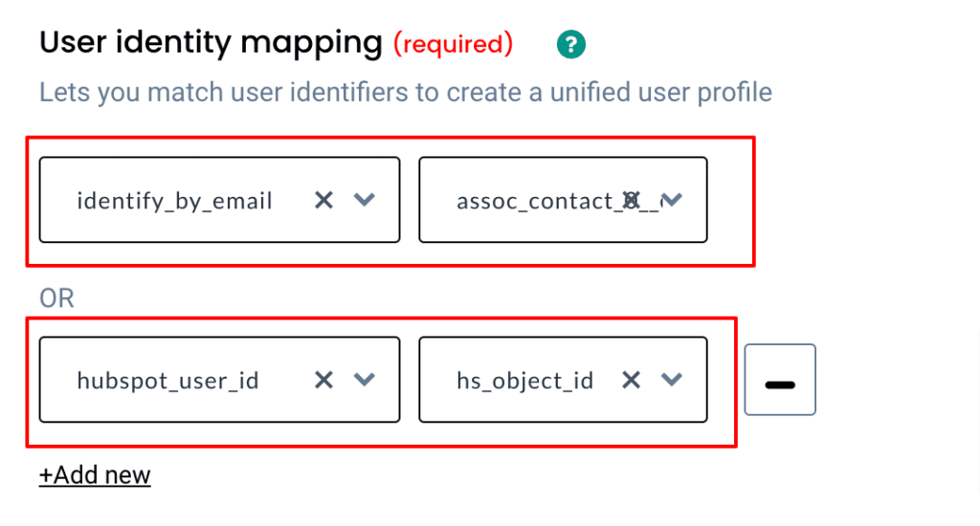The width and height of the screenshot is (980, 526).
Task: Click the +Add new link
Action: pyautogui.click(x=95, y=475)
